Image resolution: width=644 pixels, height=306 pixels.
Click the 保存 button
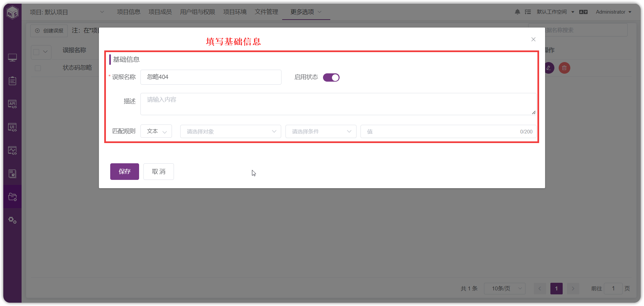pos(124,172)
